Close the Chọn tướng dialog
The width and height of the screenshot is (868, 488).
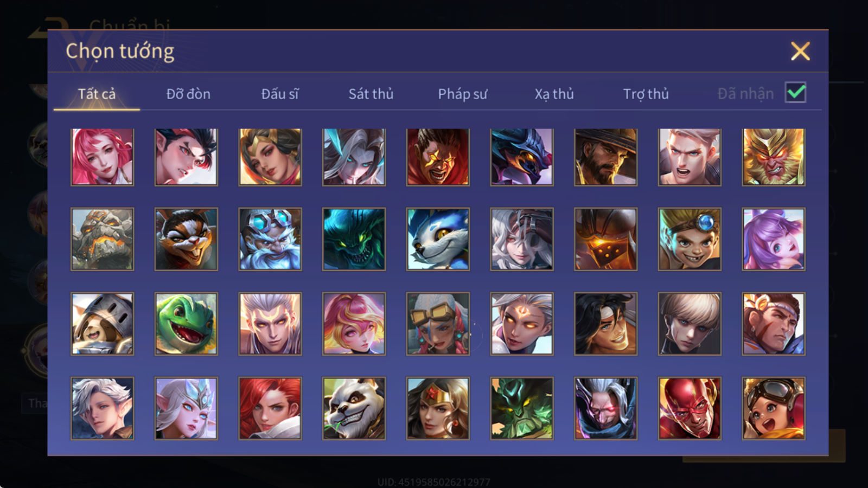pyautogui.click(x=800, y=52)
